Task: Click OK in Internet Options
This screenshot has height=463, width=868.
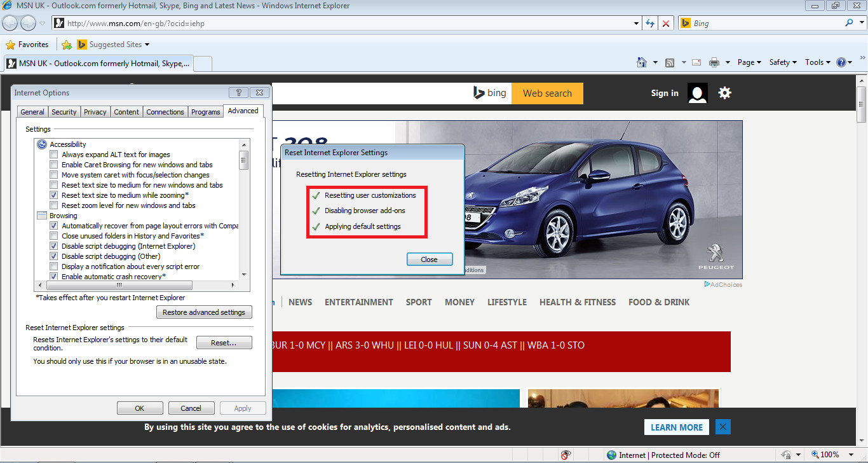Action: point(140,408)
